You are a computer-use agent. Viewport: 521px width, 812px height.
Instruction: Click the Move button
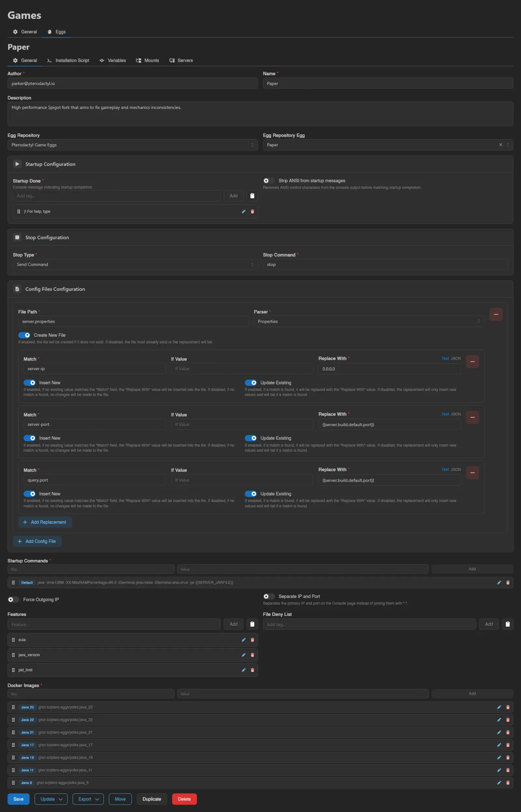[120, 799]
